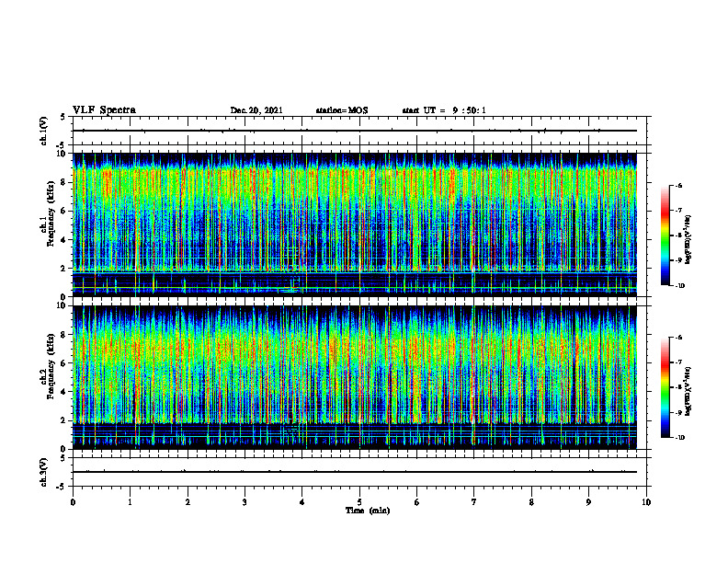This screenshot has width=728, height=563.
Task: Click time axis tick label "5" at bottom
Action: [359, 502]
